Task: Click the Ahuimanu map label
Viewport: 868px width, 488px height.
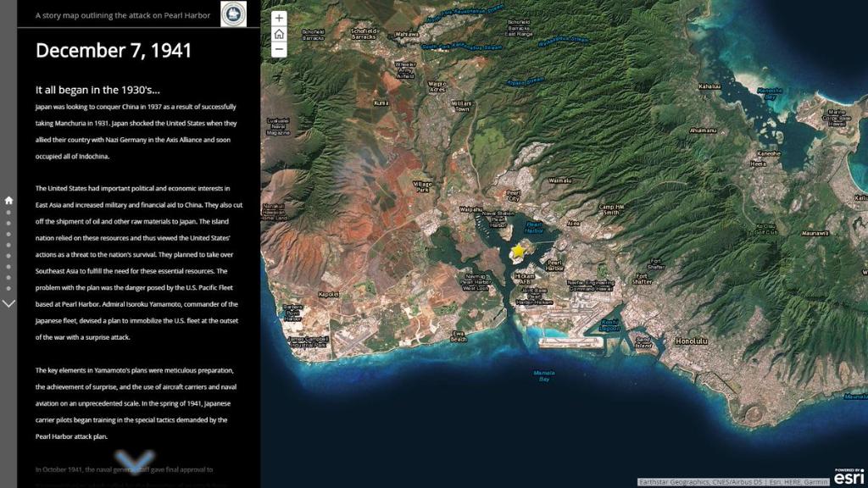Action: tap(703, 130)
